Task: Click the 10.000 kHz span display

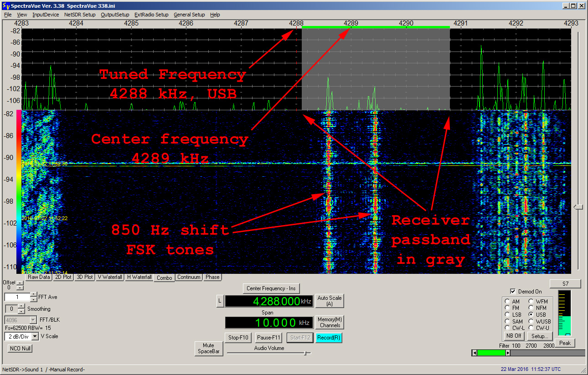Action: (x=269, y=323)
